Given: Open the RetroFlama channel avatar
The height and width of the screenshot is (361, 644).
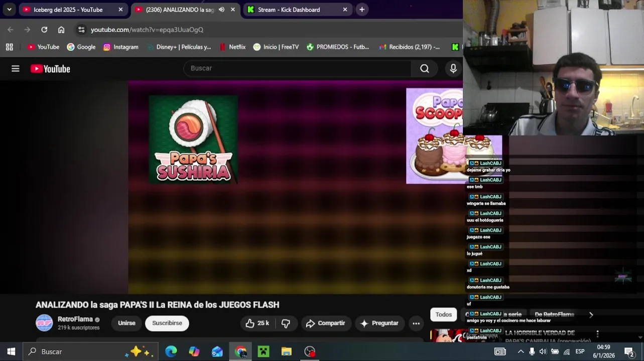Looking at the screenshot, I should coord(44,323).
